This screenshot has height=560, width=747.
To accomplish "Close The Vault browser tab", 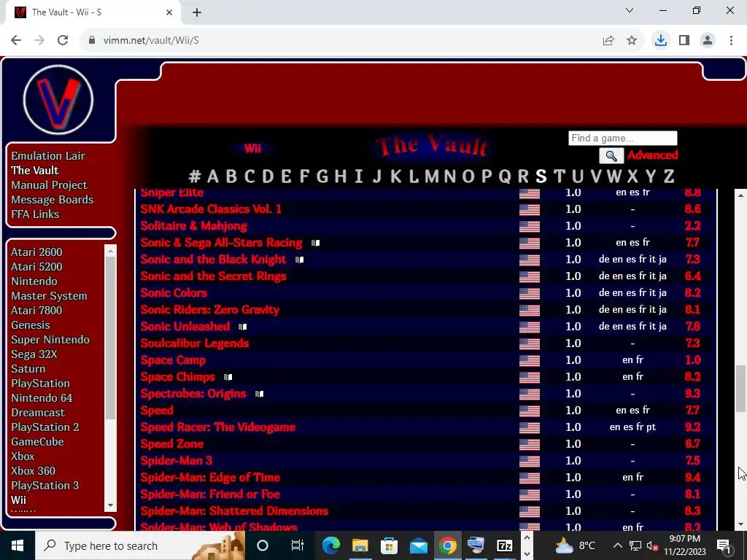I will coord(169,12).
